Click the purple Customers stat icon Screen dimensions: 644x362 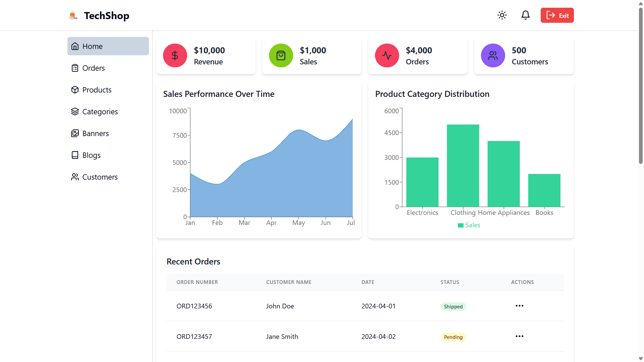pyautogui.click(x=493, y=56)
